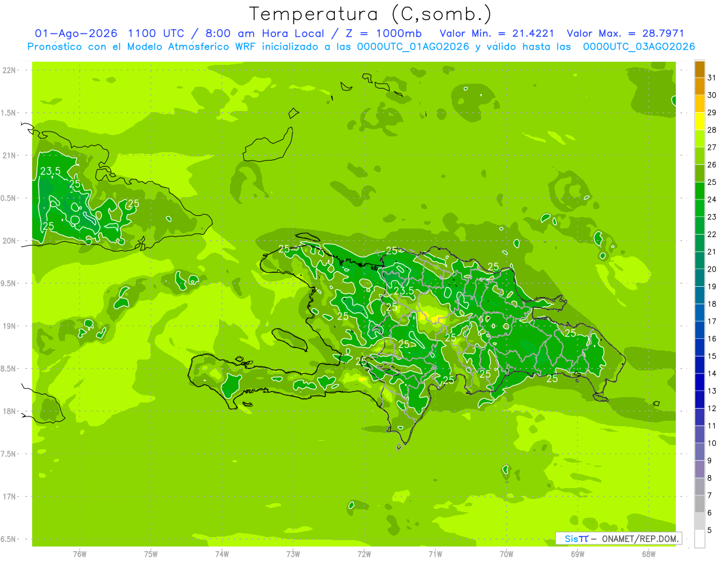Screen dimensions: 728x562
Task: Pick the gold swatch between 29 and 30
Action: pyautogui.click(x=699, y=104)
